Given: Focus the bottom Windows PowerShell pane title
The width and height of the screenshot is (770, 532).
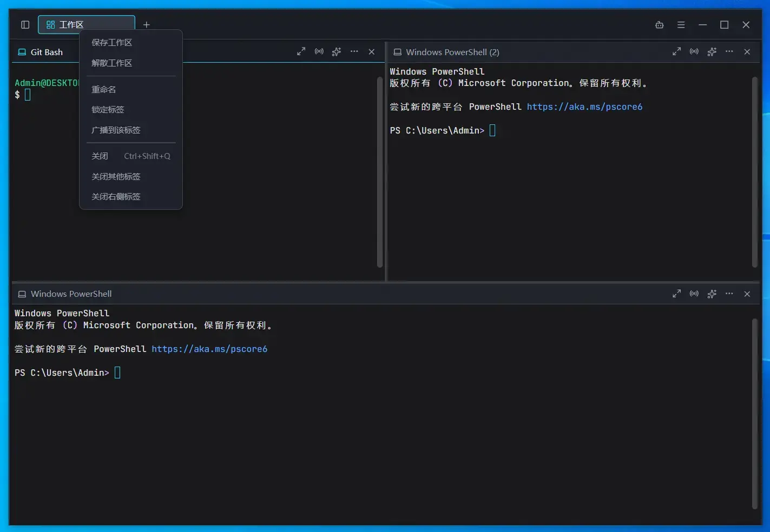Looking at the screenshot, I should coord(71,294).
